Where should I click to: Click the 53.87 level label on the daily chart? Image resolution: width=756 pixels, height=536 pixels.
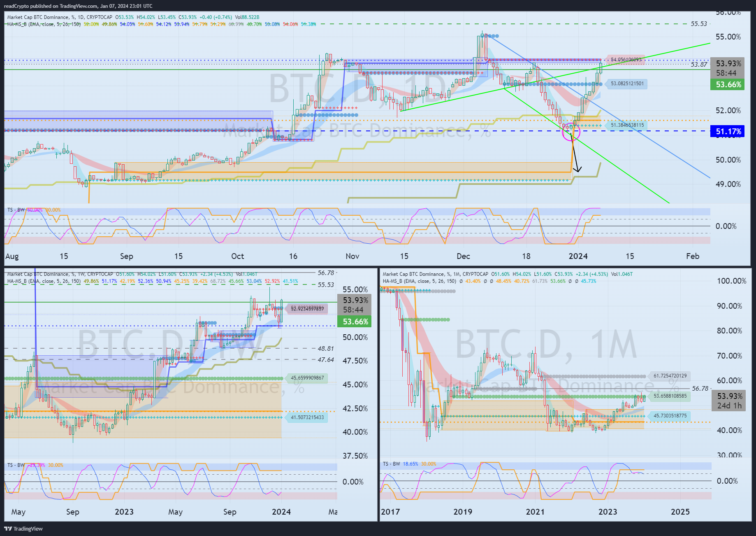click(x=699, y=64)
